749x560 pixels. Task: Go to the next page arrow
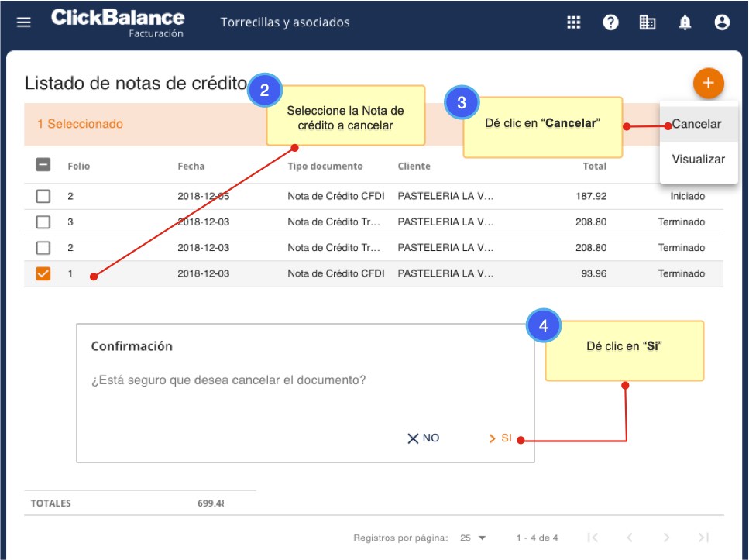coord(666,538)
